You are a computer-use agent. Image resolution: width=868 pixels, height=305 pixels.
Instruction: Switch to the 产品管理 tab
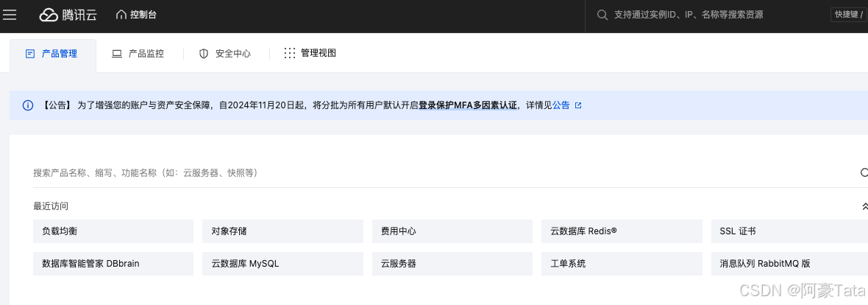[x=52, y=54]
